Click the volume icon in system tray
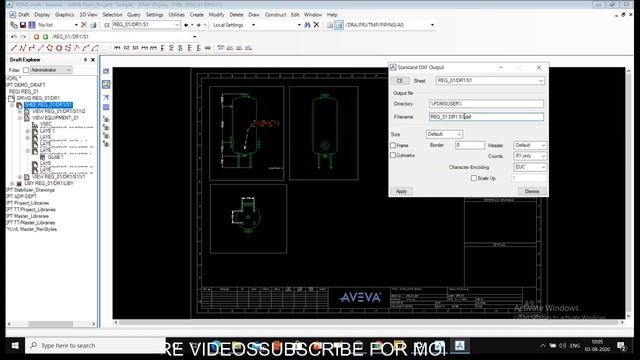This screenshot has width=640, height=360. [x=562, y=346]
